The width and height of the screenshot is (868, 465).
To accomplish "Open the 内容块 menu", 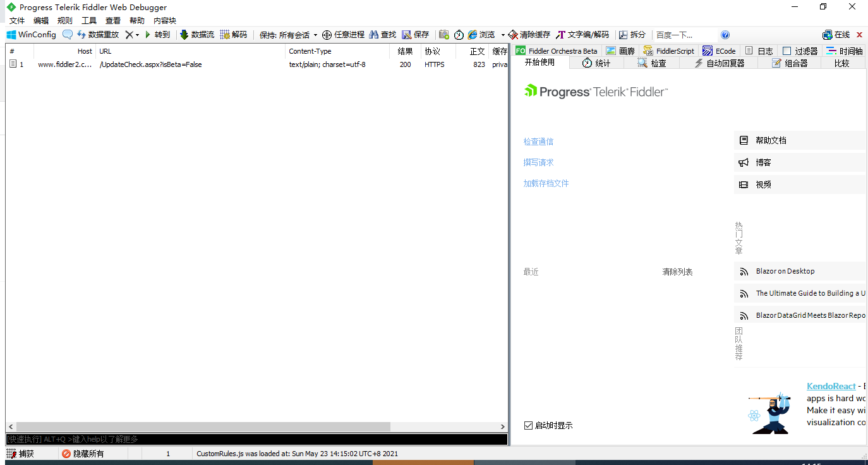I will coord(165,21).
